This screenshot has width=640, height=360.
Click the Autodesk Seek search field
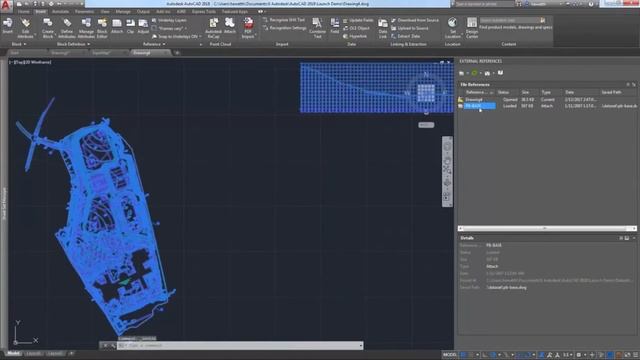[x=510, y=20]
